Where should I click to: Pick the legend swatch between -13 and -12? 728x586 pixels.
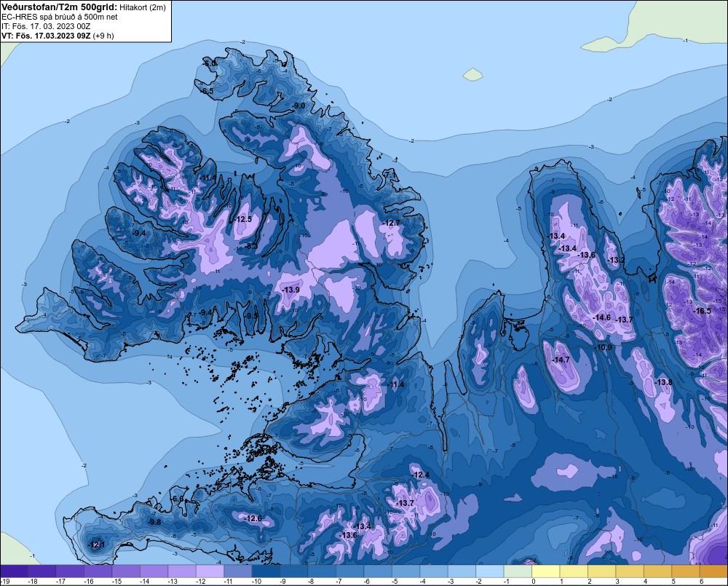coord(182,571)
